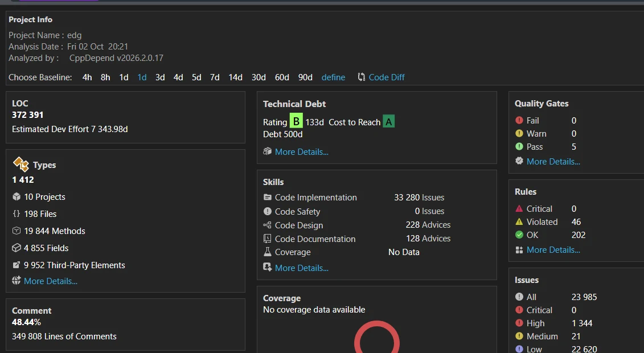The height and width of the screenshot is (353, 644).
Task: Open More Details under Quality Gates
Action: 553,161
